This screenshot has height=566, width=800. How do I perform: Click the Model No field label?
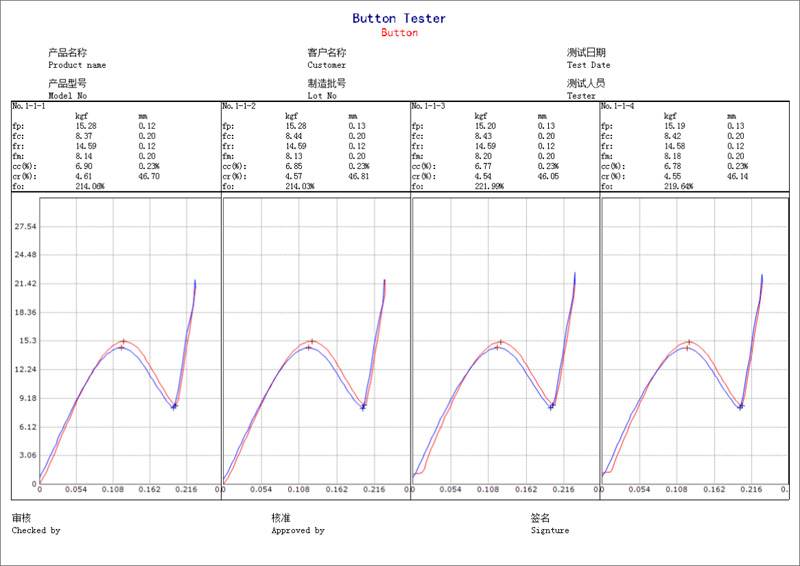click(68, 96)
